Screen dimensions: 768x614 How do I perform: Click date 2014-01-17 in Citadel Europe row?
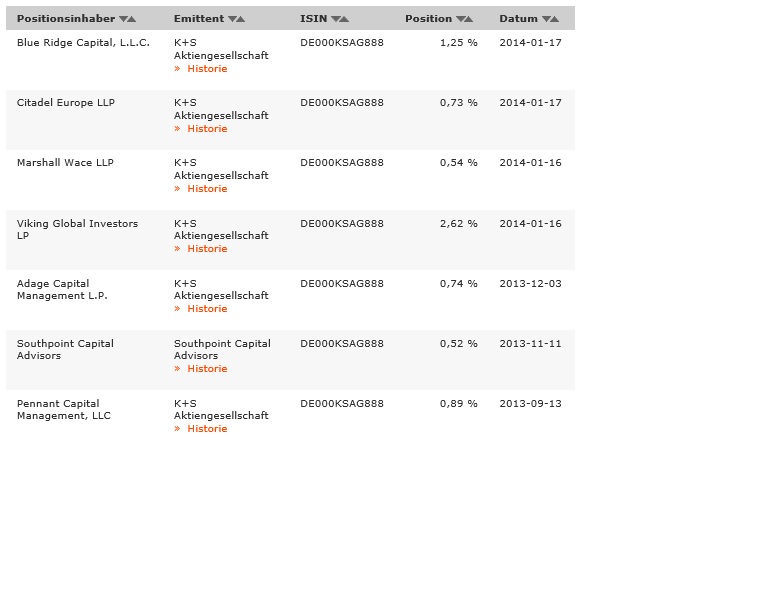click(530, 103)
